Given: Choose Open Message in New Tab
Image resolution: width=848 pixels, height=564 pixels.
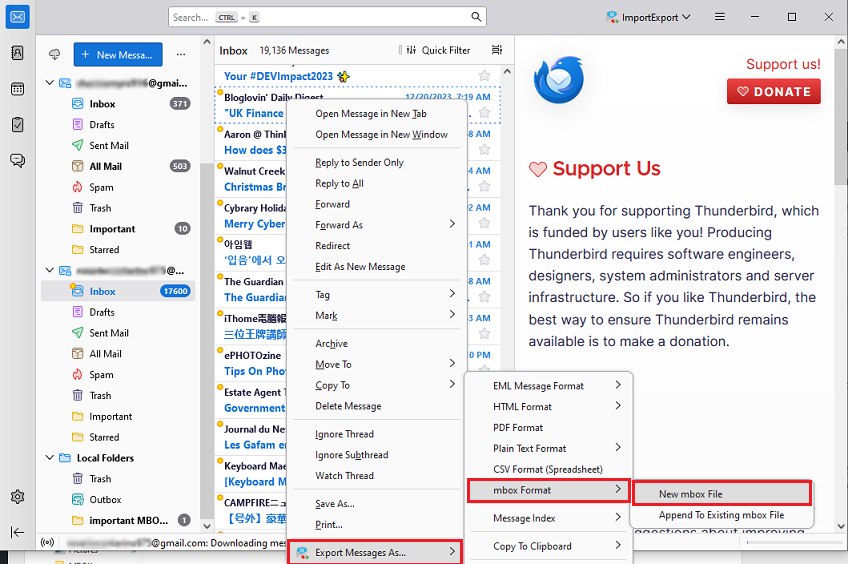Looking at the screenshot, I should (376, 114).
